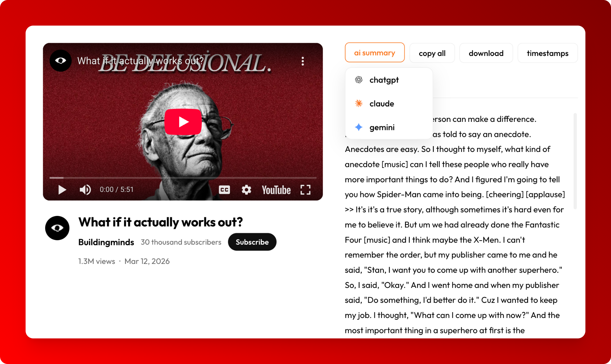The width and height of the screenshot is (611, 364).
Task: Open the ai summary dropdown
Action: [375, 52]
